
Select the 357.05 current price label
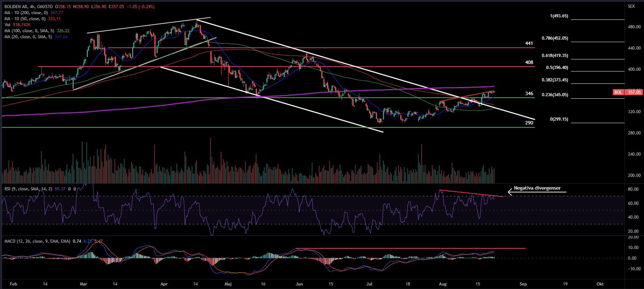click(x=634, y=92)
